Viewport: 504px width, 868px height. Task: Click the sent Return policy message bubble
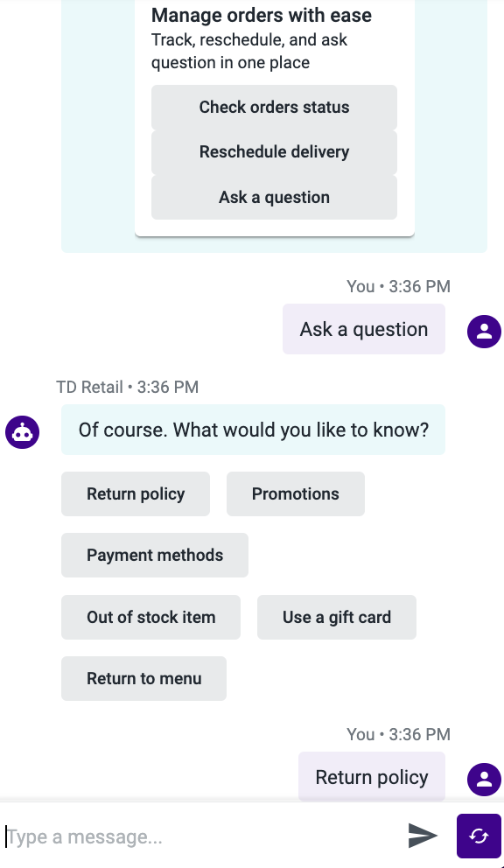point(372,777)
